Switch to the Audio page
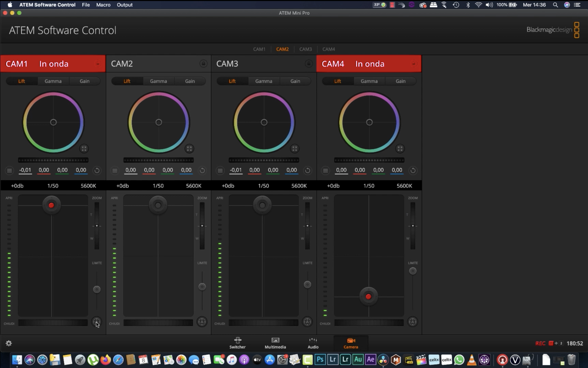Screen dimensions: 588x368 [x=313, y=343]
